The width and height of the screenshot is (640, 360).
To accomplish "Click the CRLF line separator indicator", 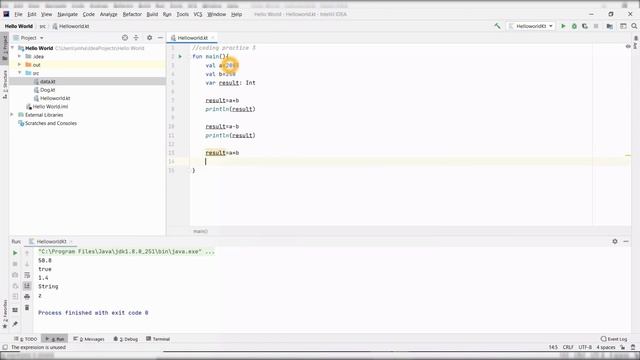I will 568,347.
